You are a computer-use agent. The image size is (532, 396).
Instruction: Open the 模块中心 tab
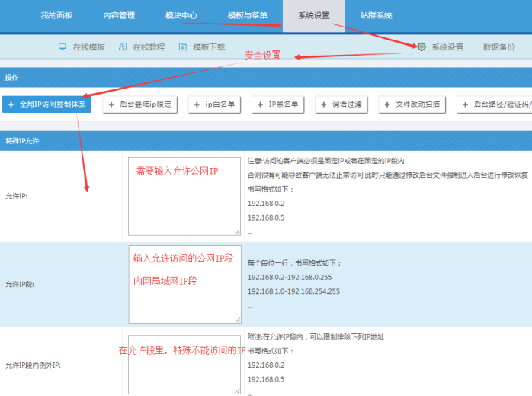coord(181,15)
